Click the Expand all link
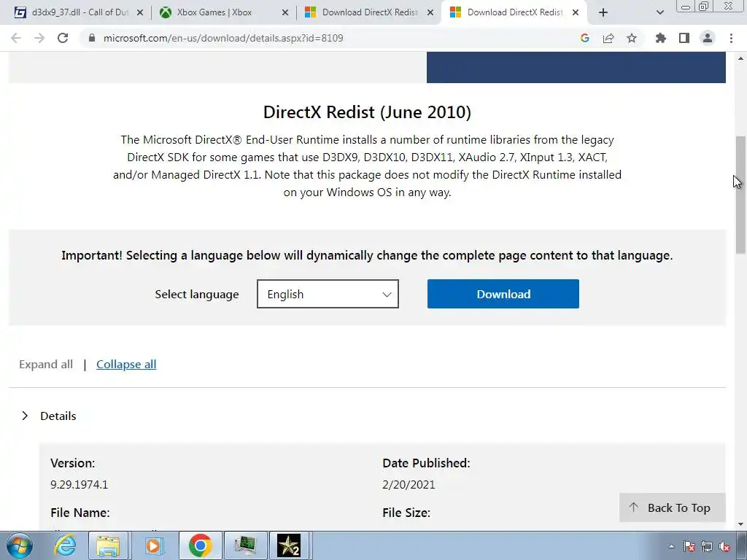The height and width of the screenshot is (560, 747). coord(46,365)
